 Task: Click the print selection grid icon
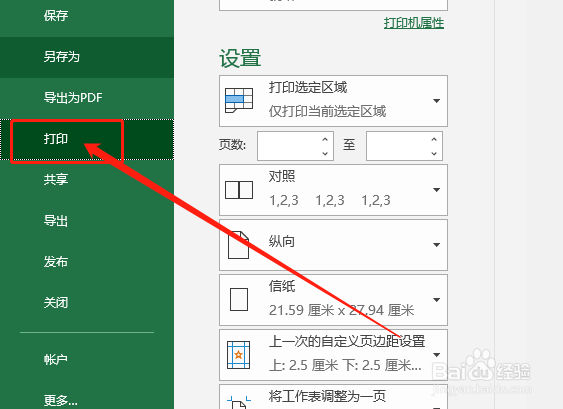point(239,100)
